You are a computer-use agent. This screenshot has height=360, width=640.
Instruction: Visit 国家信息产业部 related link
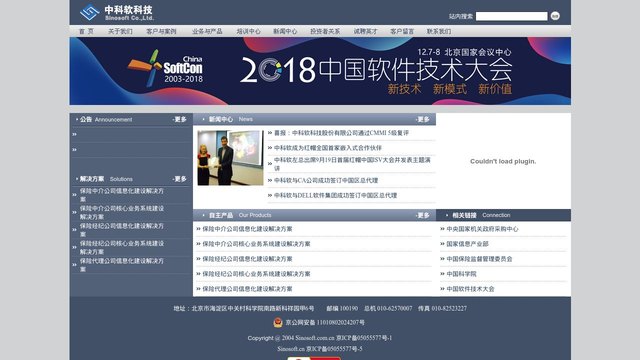click(x=467, y=244)
